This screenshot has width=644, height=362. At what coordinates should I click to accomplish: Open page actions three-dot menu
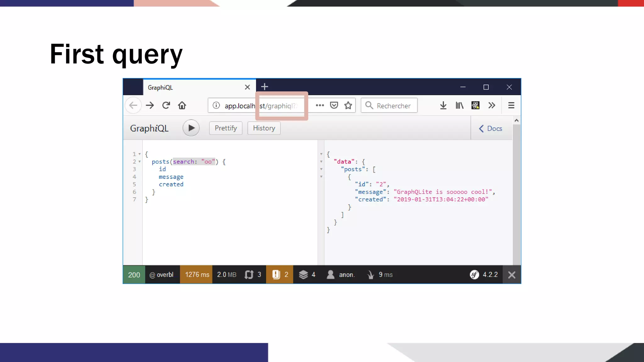[320, 105]
